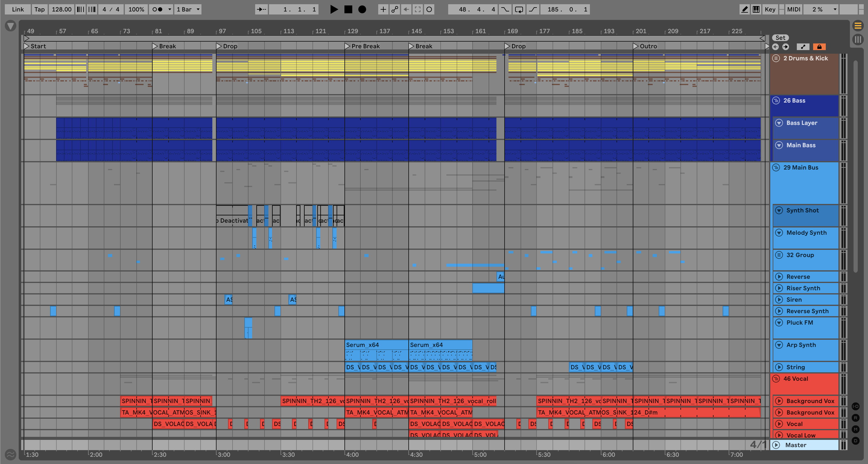
Task: Click the Key map mode button
Action: (x=770, y=9)
